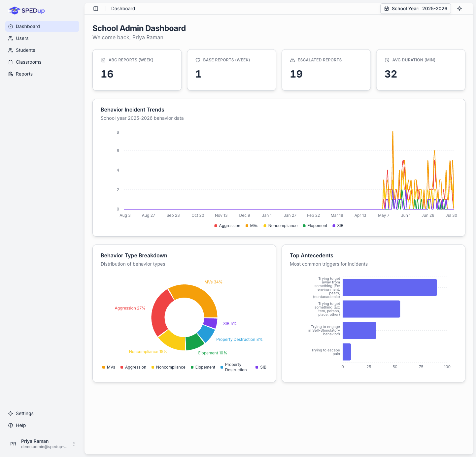This screenshot has width=476, height=457.
Task: Click the shield icon on BASE Reports card
Action: click(198, 60)
